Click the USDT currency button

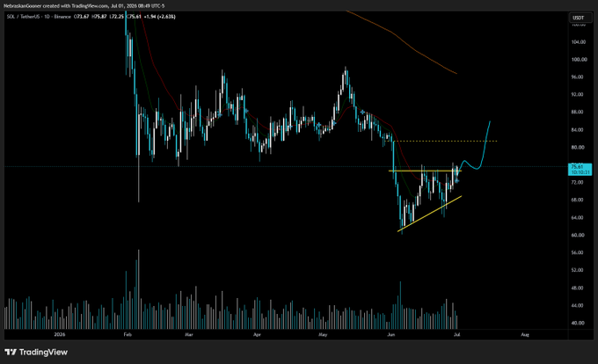click(x=581, y=18)
